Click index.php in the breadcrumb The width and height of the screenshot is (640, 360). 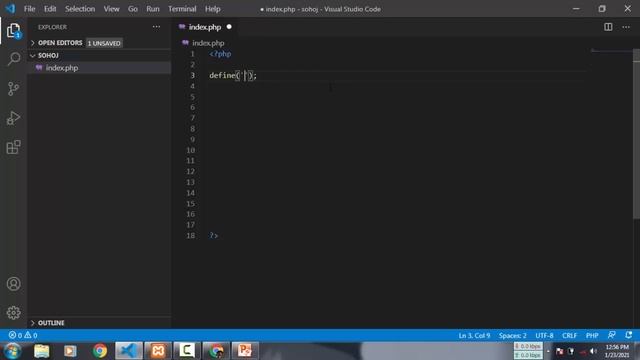pyautogui.click(x=208, y=43)
